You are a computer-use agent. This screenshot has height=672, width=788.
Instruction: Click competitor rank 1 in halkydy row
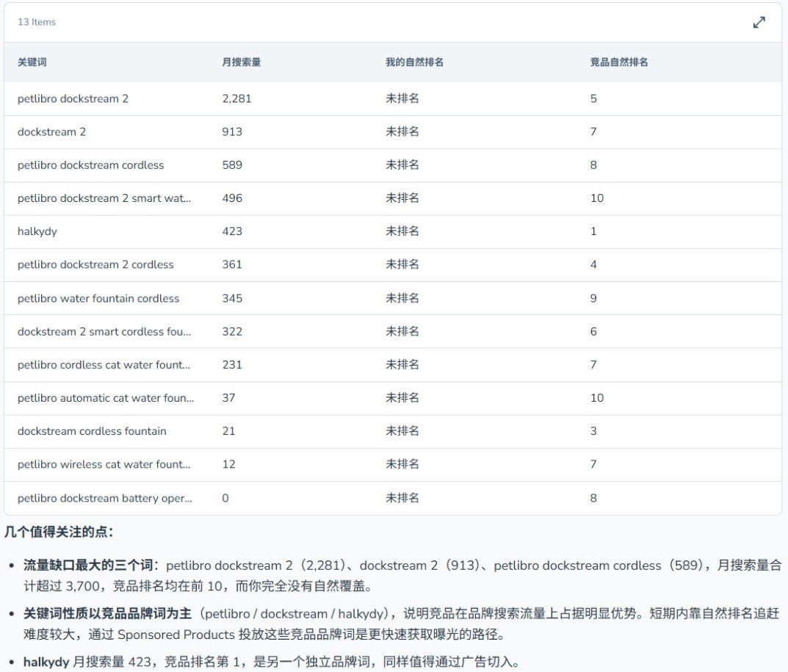coord(593,231)
